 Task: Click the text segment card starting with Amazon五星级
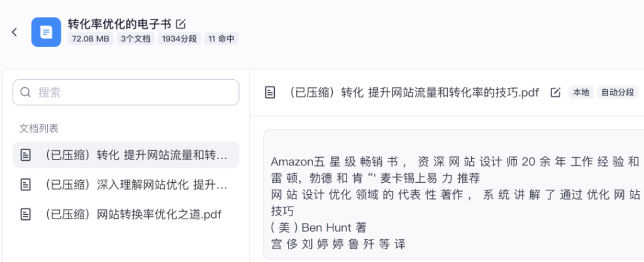[x=453, y=195]
